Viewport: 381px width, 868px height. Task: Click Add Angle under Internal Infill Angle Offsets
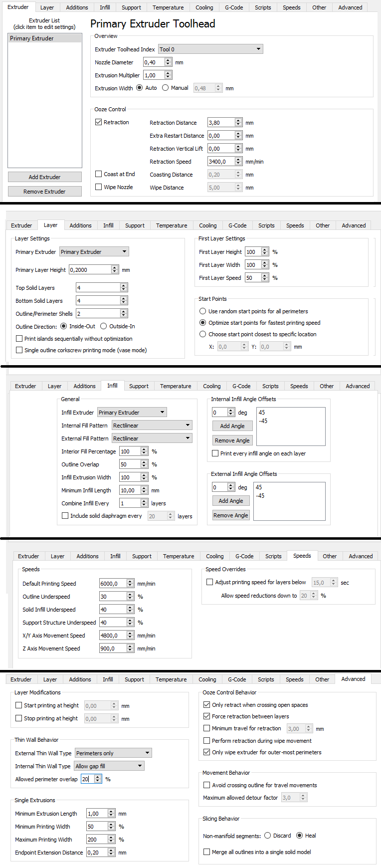click(232, 426)
